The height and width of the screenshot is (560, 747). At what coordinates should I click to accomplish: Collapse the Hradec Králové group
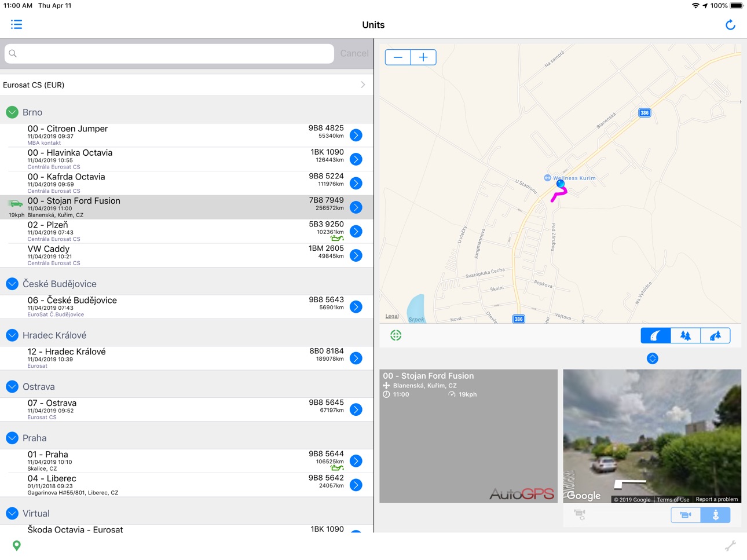12,335
